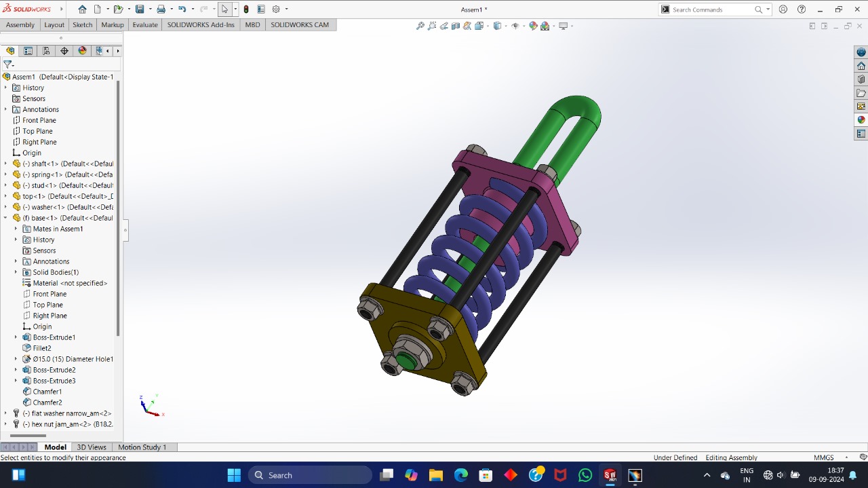This screenshot has width=868, height=488.
Task: Open View Palette in the task pane
Action: (861, 107)
